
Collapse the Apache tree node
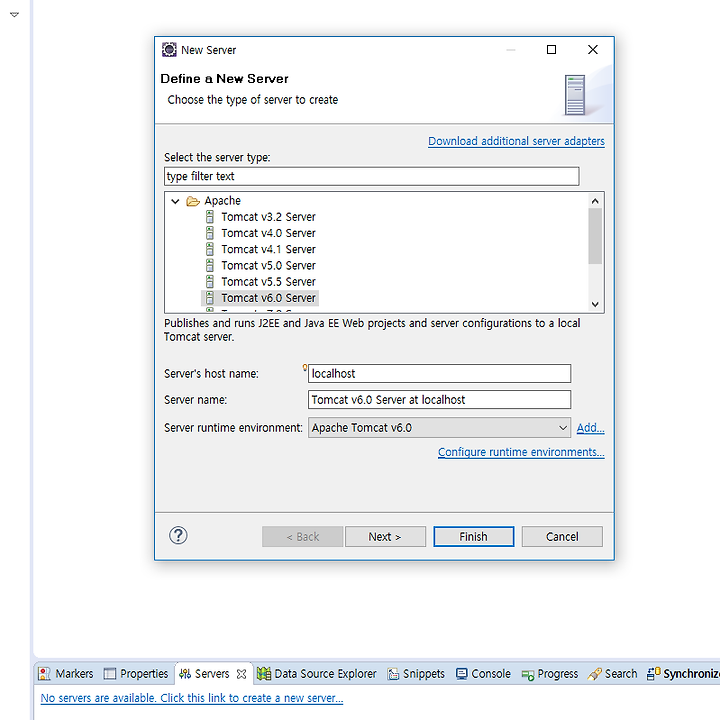(175, 201)
